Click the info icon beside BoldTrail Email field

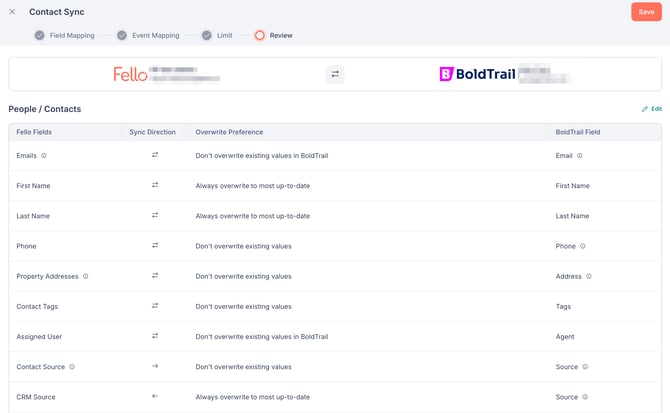[x=580, y=156]
